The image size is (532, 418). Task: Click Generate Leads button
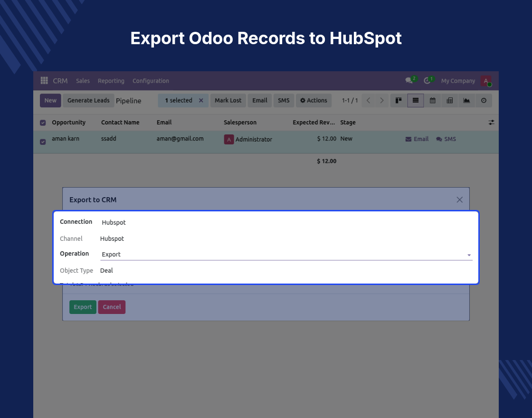point(88,100)
